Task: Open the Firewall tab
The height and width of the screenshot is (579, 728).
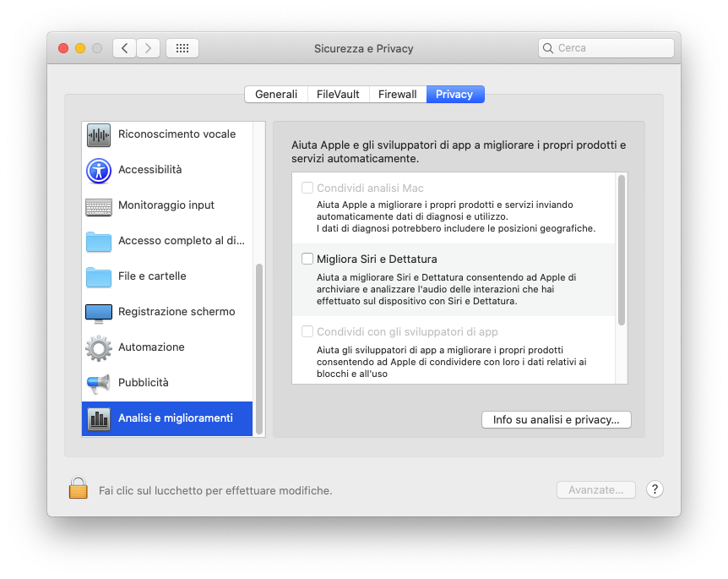Action: (x=397, y=95)
